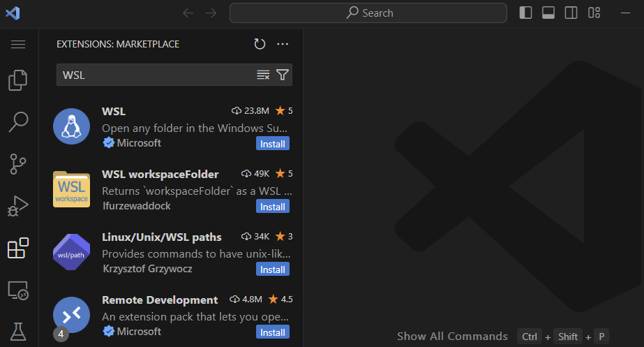Open the Run and Debug view
Image resolution: width=644 pixels, height=347 pixels.
tap(18, 205)
